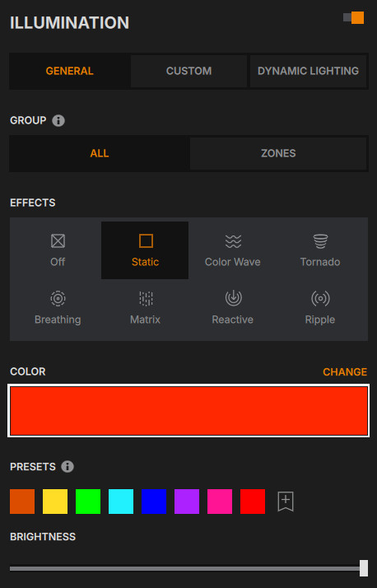Click the Presets info icon

tap(67, 467)
